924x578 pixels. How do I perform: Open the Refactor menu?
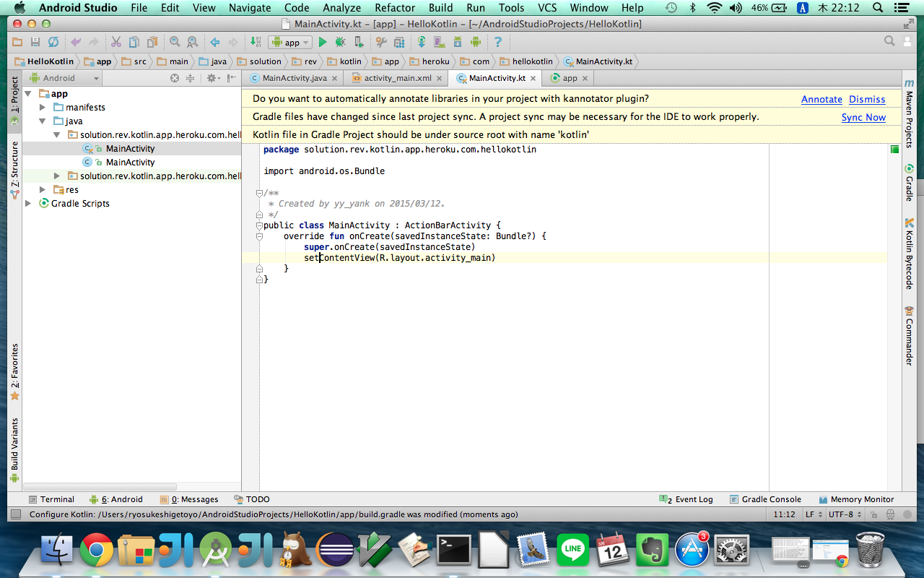[395, 8]
